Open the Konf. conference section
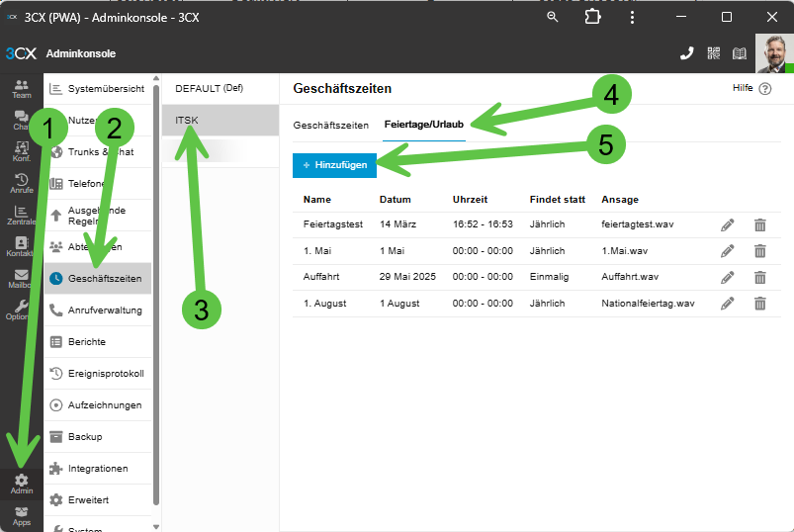The image size is (794, 532). (x=22, y=152)
